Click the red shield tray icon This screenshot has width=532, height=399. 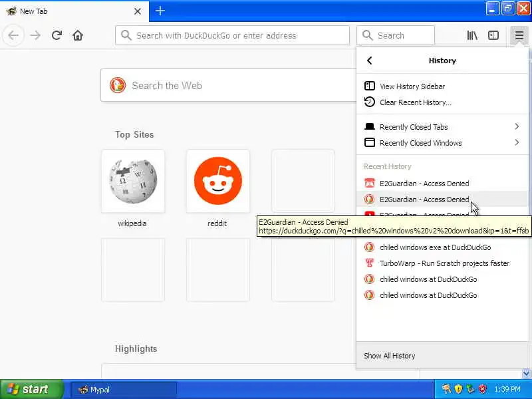pyautogui.click(x=482, y=389)
